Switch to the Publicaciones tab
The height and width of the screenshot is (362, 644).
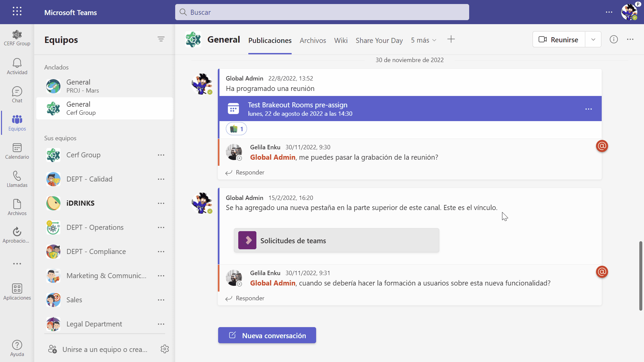click(270, 40)
